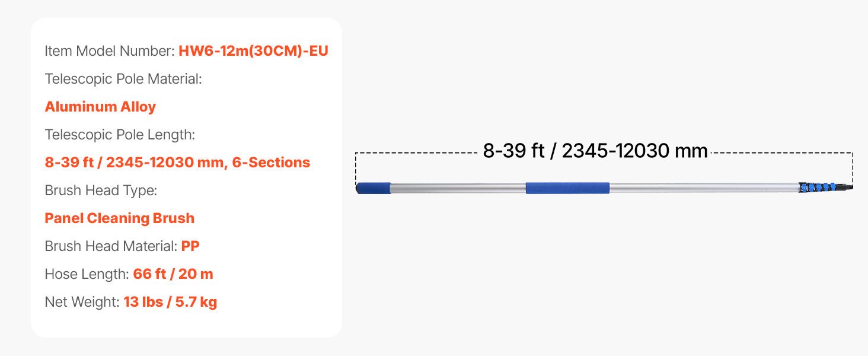Click the orange "PP" material value
The width and height of the screenshot is (868, 356).
(190, 246)
